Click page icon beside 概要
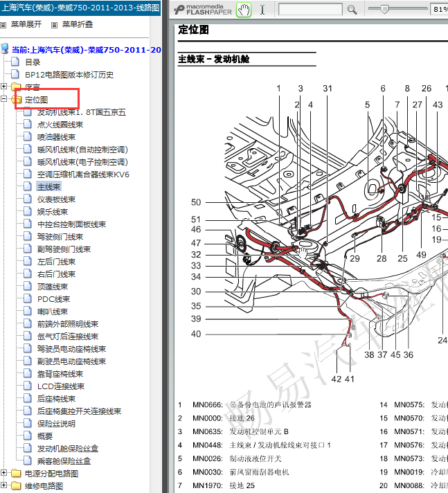 pos(28,436)
